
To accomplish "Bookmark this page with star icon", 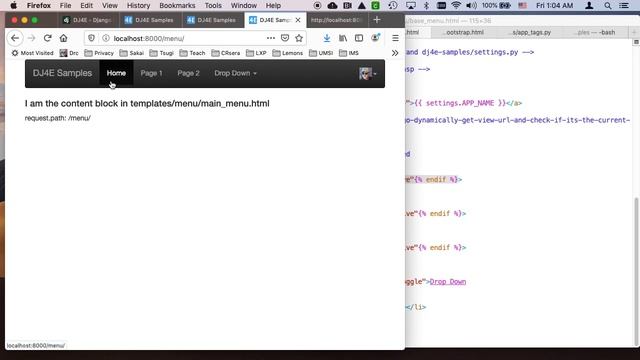I will 299,38.
